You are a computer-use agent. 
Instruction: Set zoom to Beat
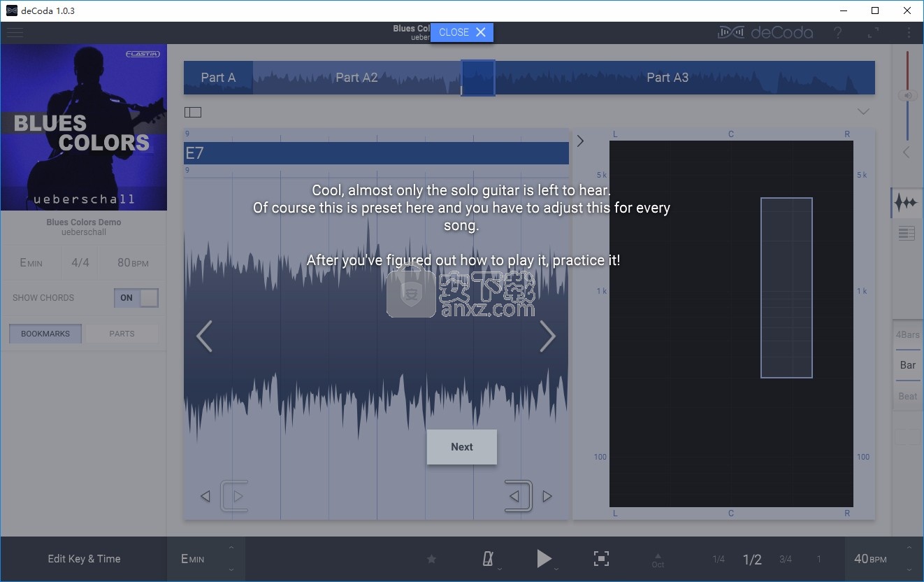[908, 396]
